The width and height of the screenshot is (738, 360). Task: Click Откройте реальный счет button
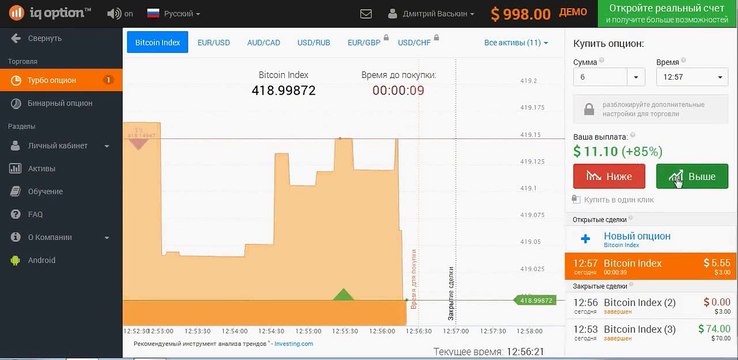point(667,14)
